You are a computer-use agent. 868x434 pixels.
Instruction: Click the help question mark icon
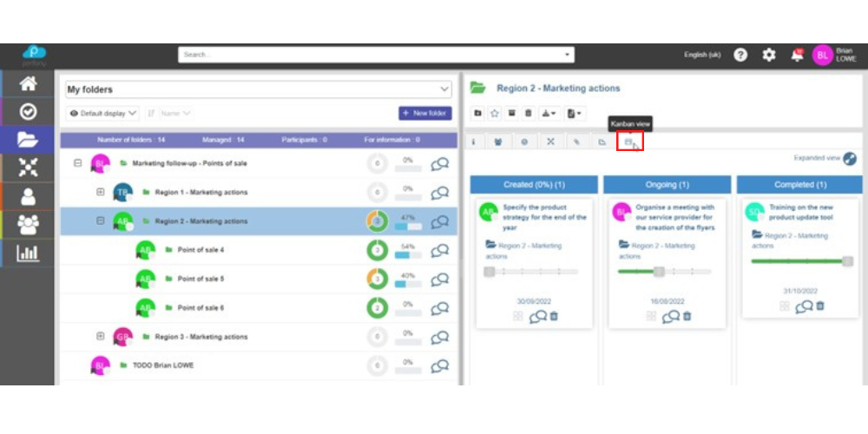coord(740,55)
